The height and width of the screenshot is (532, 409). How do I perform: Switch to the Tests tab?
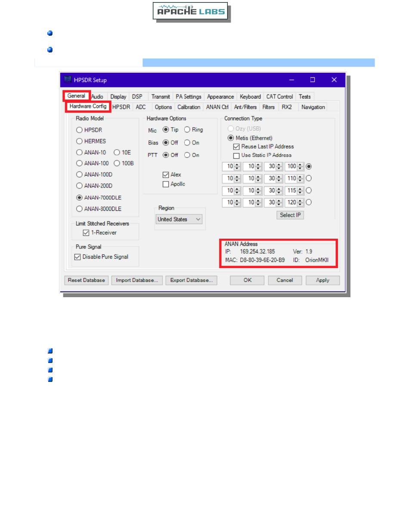(x=305, y=97)
